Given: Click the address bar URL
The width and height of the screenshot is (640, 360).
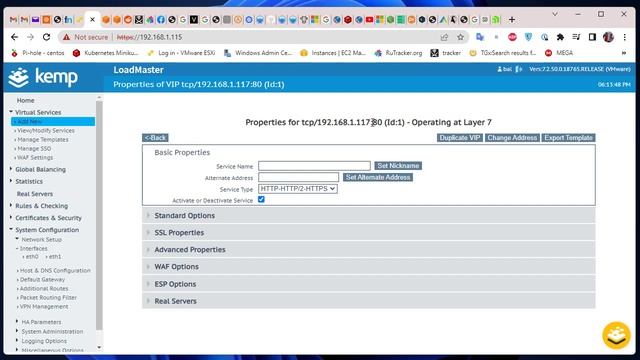Looking at the screenshot, I should [149, 37].
